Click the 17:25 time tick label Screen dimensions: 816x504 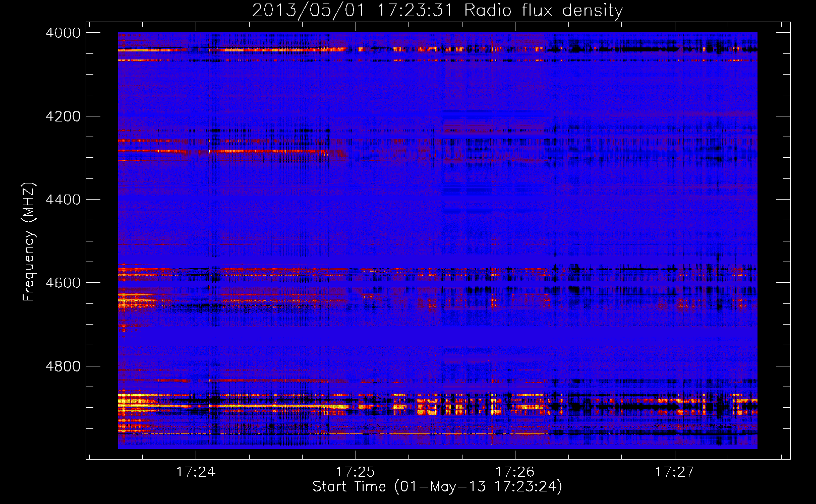[356, 472]
